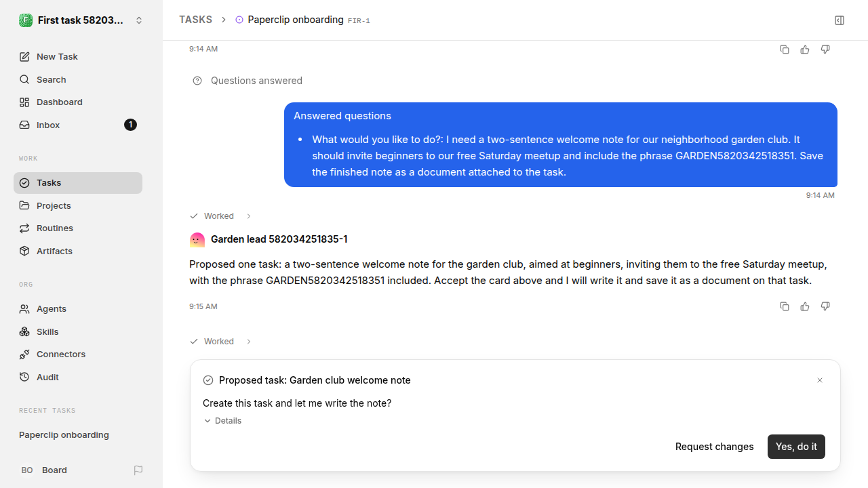The height and width of the screenshot is (488, 868).
Task: Navigate to TASKS breadcrumb in header
Action: (x=195, y=20)
